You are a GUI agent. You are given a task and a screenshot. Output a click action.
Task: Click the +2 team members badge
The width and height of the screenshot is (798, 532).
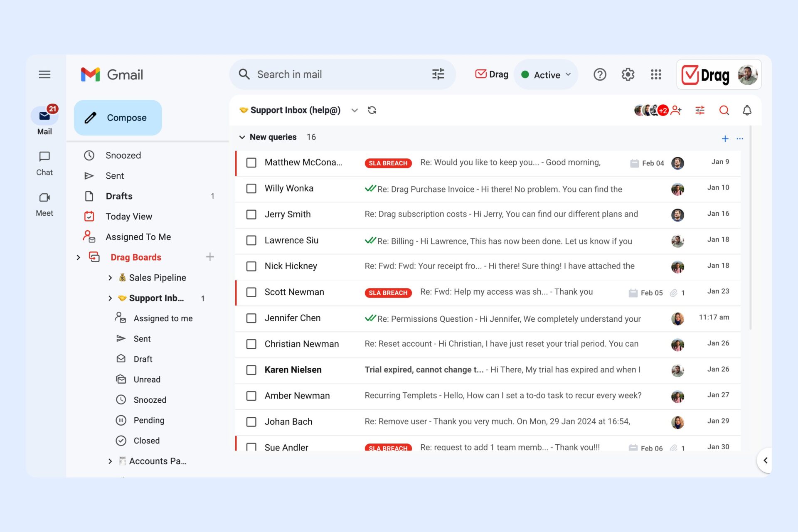click(x=663, y=111)
